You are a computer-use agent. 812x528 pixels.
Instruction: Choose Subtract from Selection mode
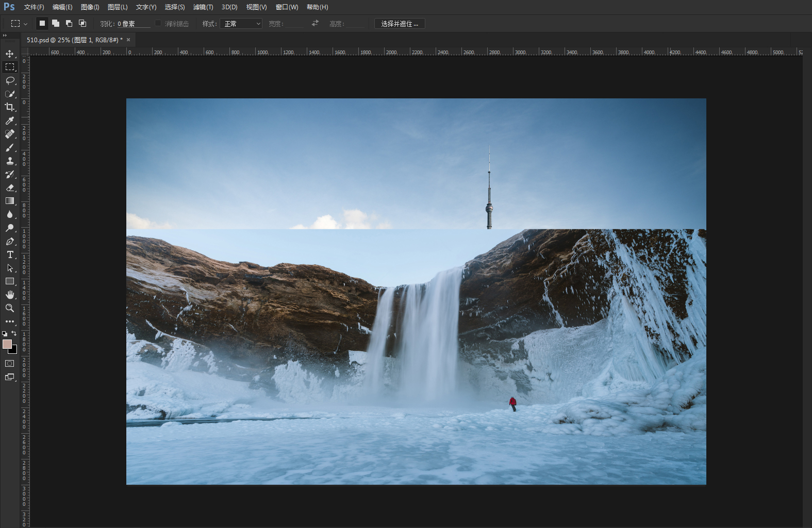click(69, 23)
